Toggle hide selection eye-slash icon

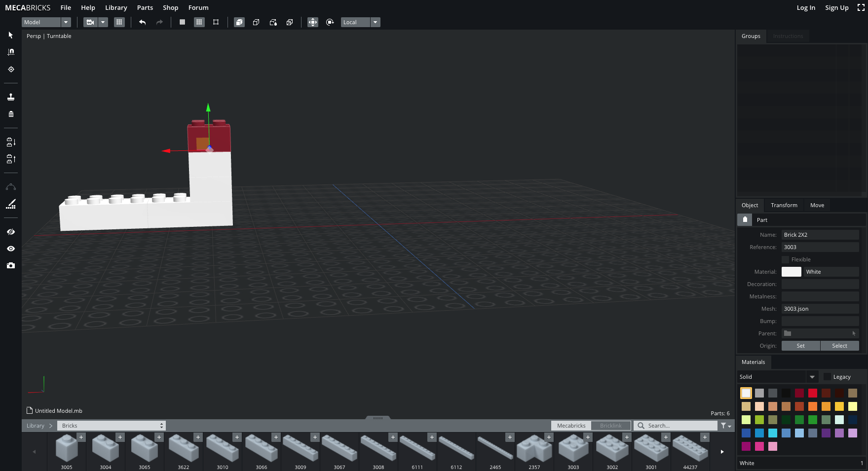click(11, 232)
